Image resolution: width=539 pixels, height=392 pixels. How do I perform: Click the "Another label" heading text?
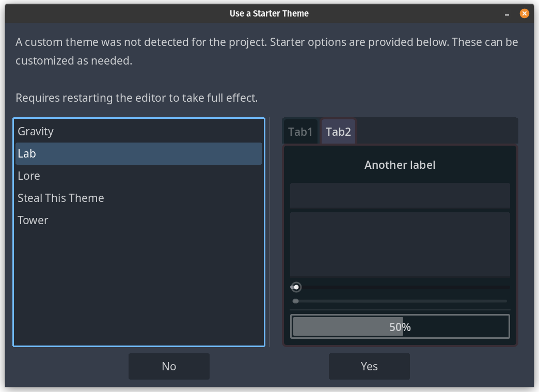(x=400, y=165)
